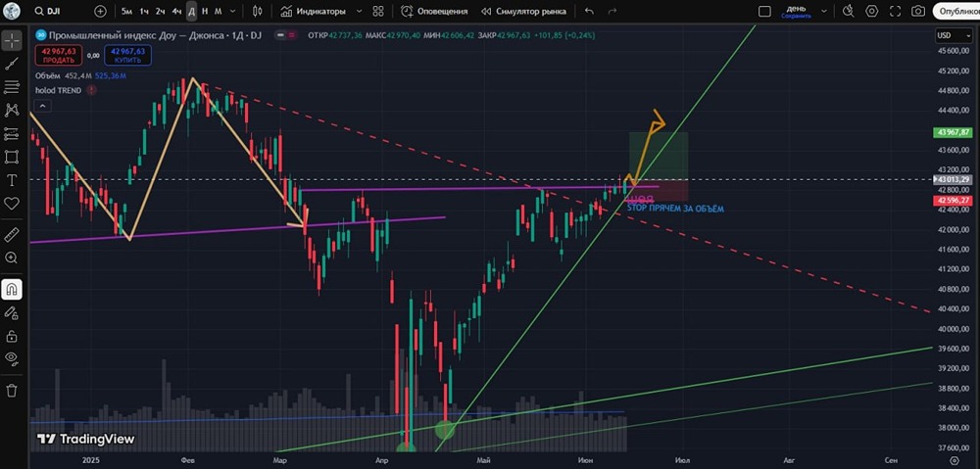Hide all drawings with eye icon
This screenshot has height=469, width=980.
(11, 357)
